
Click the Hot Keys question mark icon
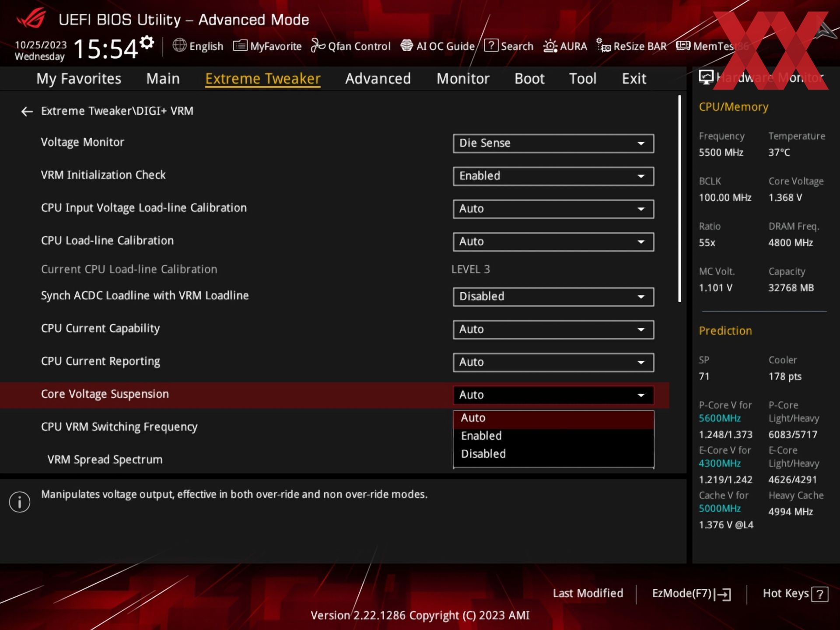pos(820,594)
